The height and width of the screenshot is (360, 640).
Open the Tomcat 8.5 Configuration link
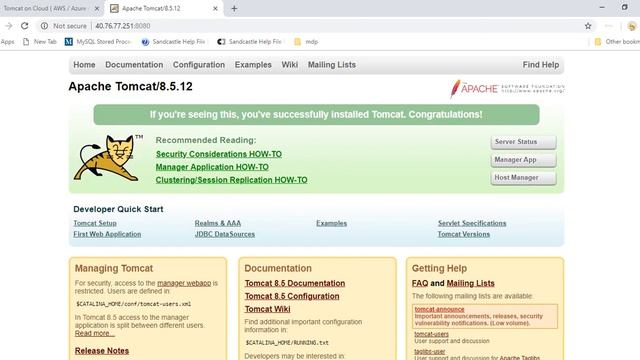pyautogui.click(x=292, y=296)
